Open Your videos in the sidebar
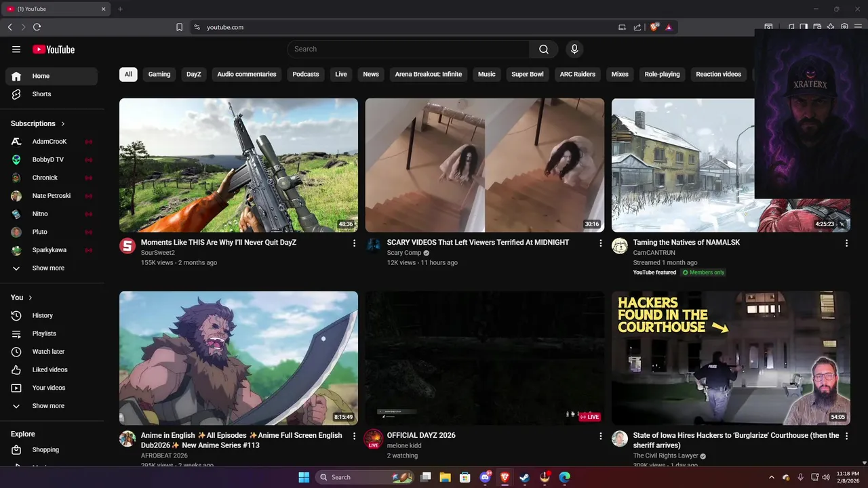Image resolution: width=868 pixels, height=488 pixels. 52,388
